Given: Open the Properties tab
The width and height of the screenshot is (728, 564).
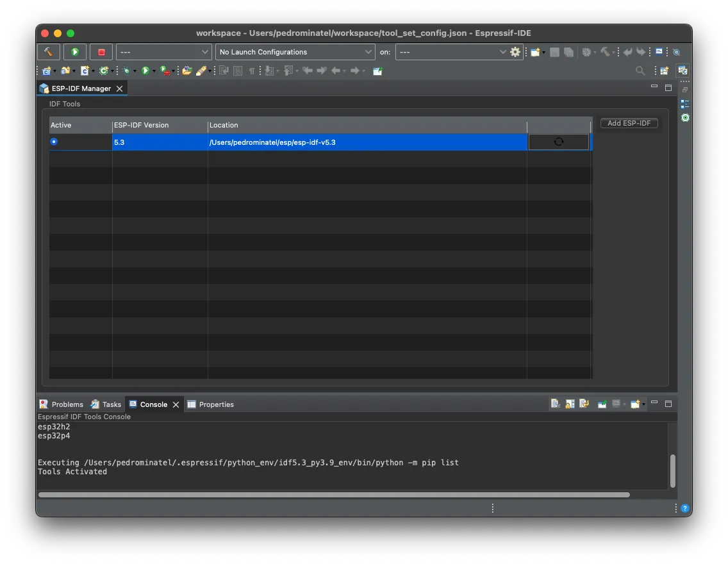Looking at the screenshot, I should pos(210,404).
